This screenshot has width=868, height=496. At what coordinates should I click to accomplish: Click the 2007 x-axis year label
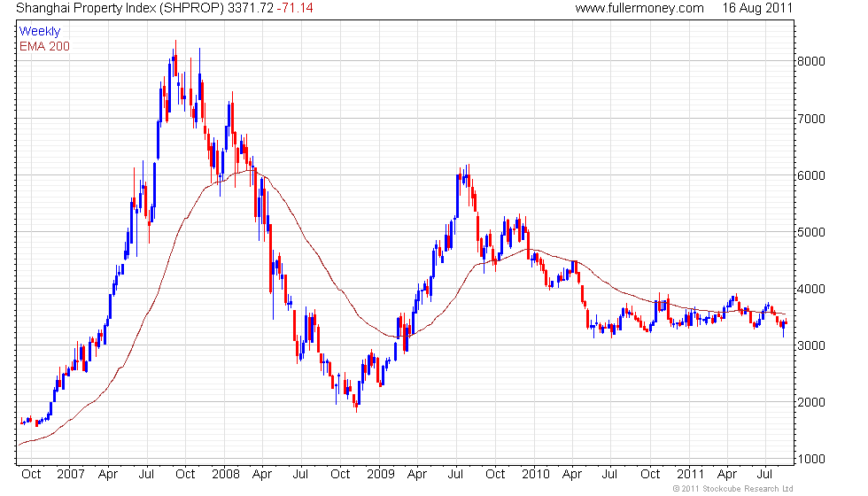[x=70, y=475]
